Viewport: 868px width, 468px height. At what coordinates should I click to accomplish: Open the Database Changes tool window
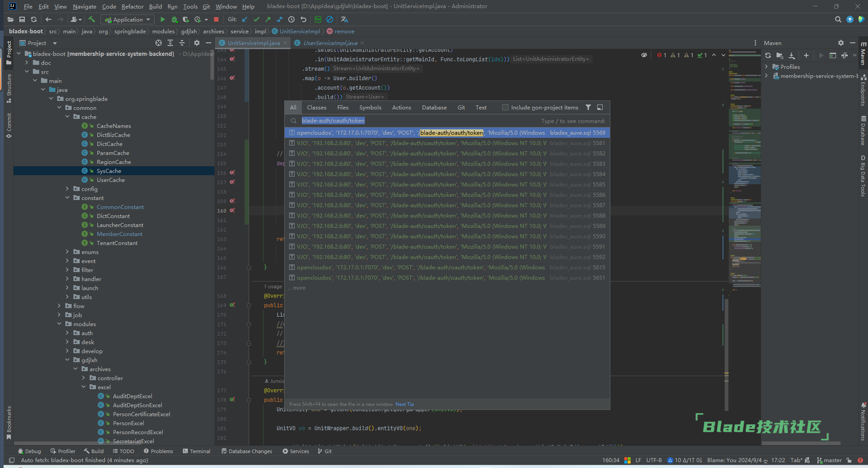click(247, 451)
